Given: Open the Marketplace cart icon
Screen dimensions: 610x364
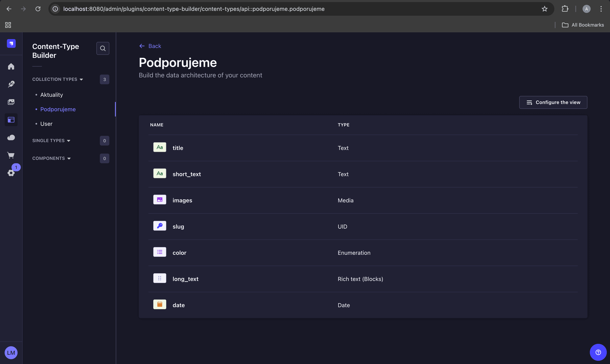Looking at the screenshot, I should coord(11,155).
